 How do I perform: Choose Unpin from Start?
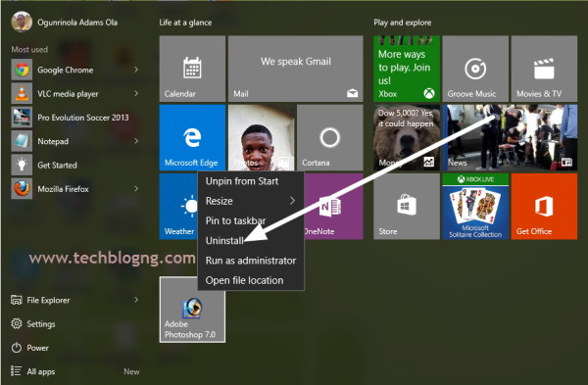pos(251,181)
